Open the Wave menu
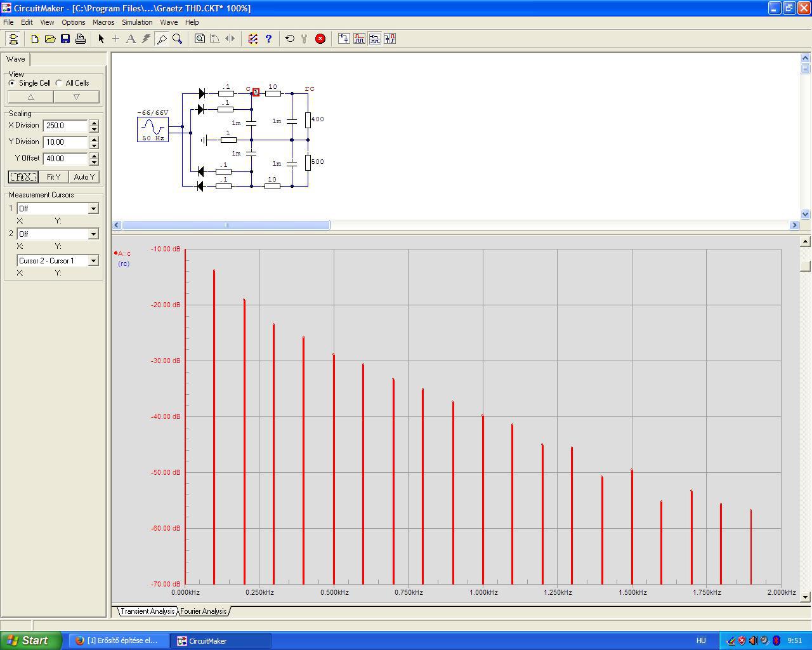This screenshot has width=812, height=650. tap(169, 22)
